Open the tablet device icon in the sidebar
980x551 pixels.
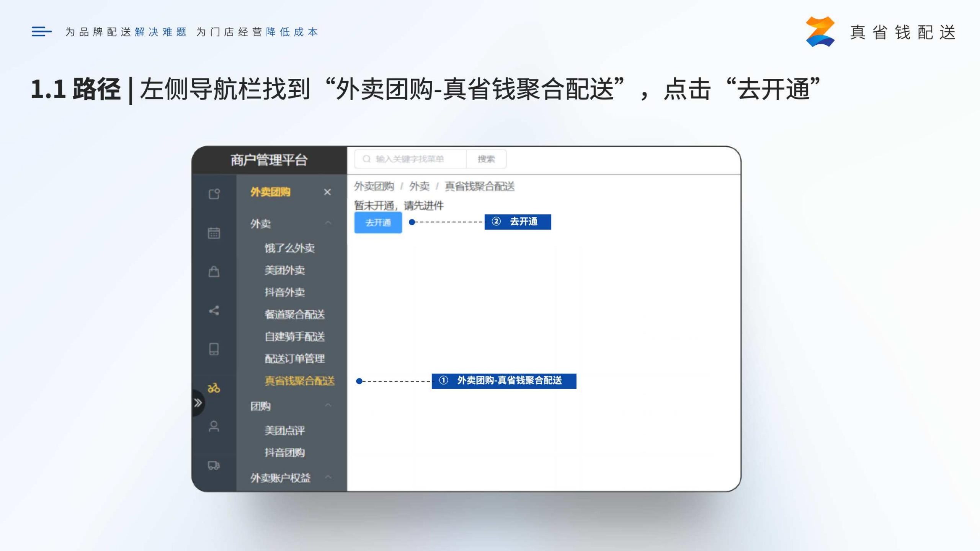tap(214, 349)
